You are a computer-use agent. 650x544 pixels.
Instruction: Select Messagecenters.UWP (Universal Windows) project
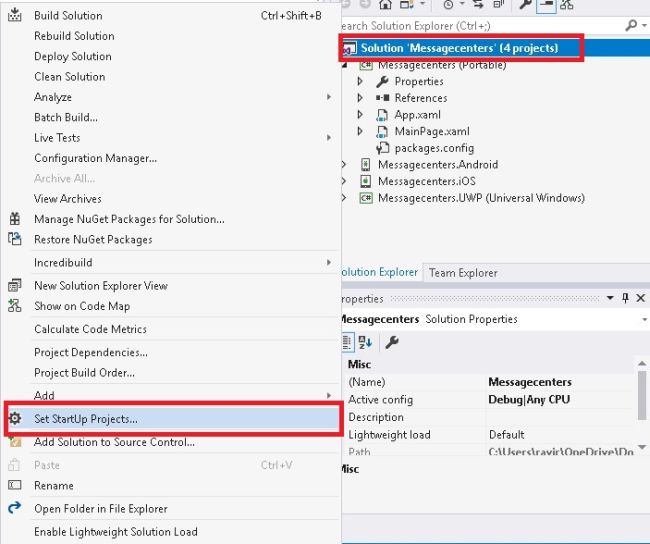pos(481,198)
